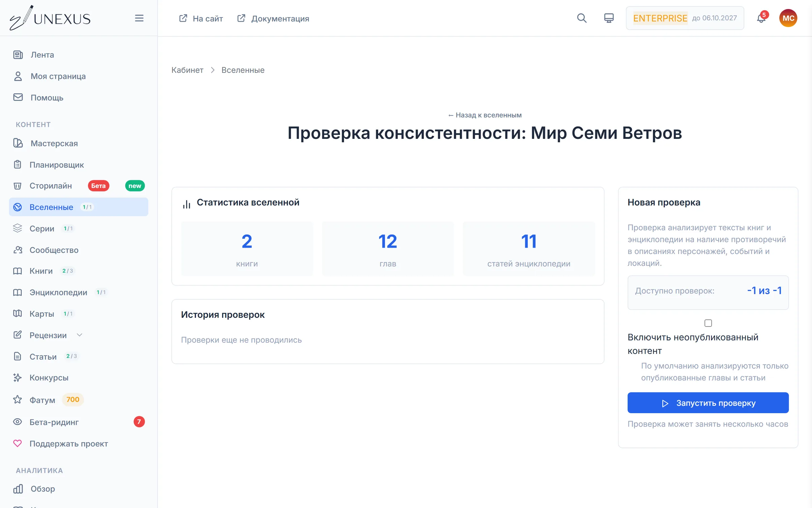The height and width of the screenshot is (508, 812).
Task: Click the Лента newspaper icon
Action: point(18,55)
